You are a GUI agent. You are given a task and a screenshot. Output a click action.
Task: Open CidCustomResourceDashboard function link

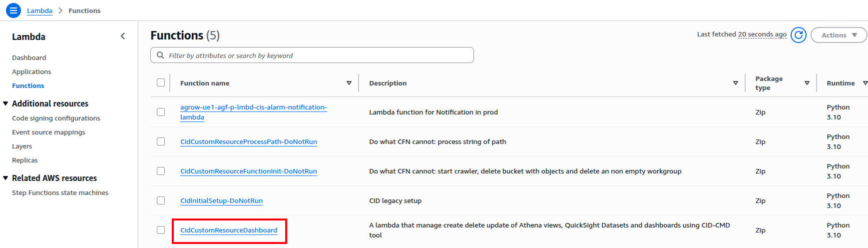point(229,230)
